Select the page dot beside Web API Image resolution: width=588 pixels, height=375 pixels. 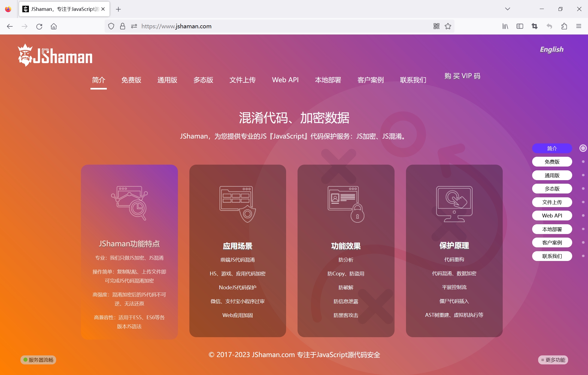click(583, 216)
